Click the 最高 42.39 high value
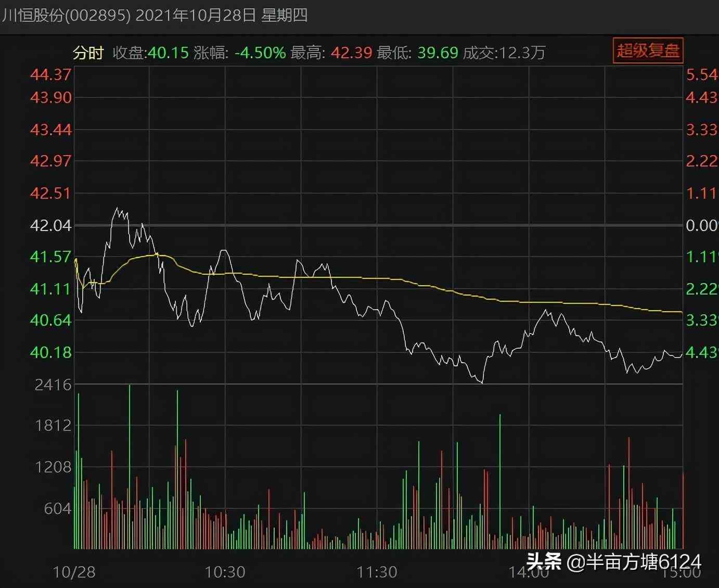719x588 pixels. (x=352, y=53)
